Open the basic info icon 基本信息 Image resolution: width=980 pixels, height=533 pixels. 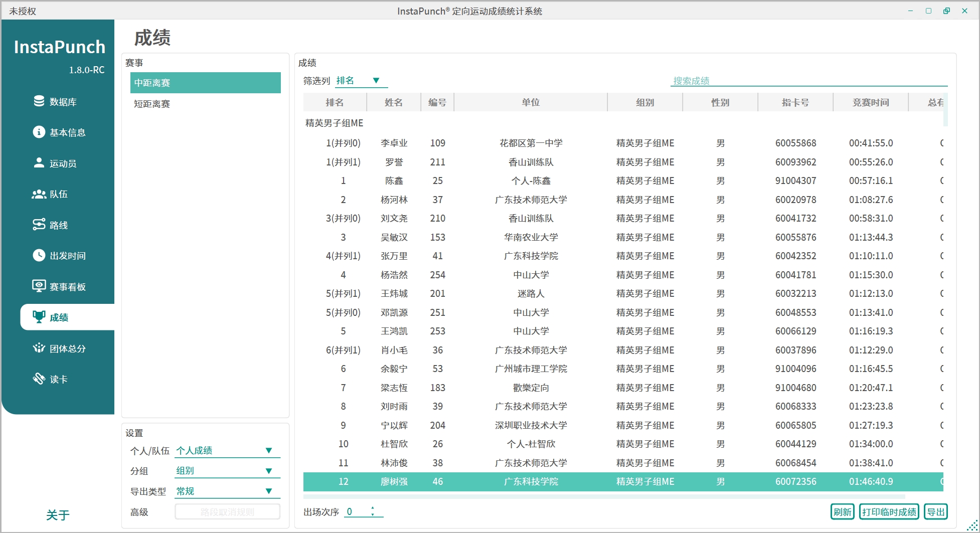[39, 132]
